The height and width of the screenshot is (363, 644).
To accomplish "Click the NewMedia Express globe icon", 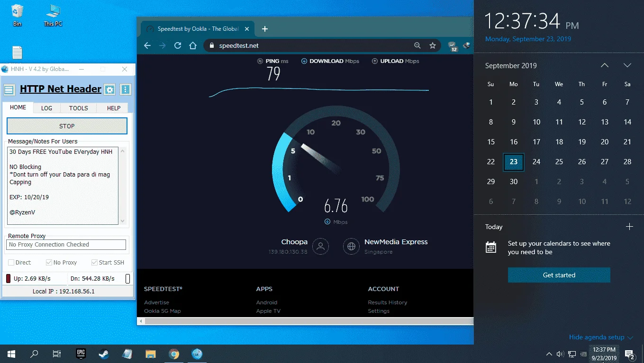I will click(x=351, y=246).
